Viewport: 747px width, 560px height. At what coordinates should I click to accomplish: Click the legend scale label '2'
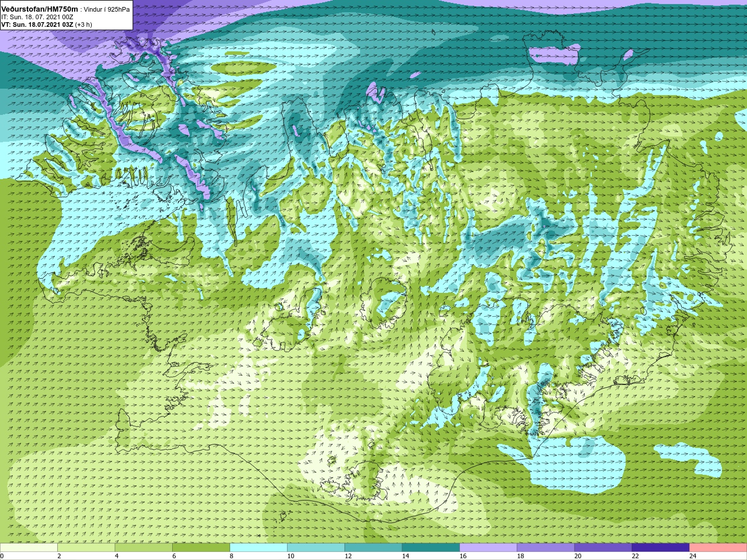(59, 556)
